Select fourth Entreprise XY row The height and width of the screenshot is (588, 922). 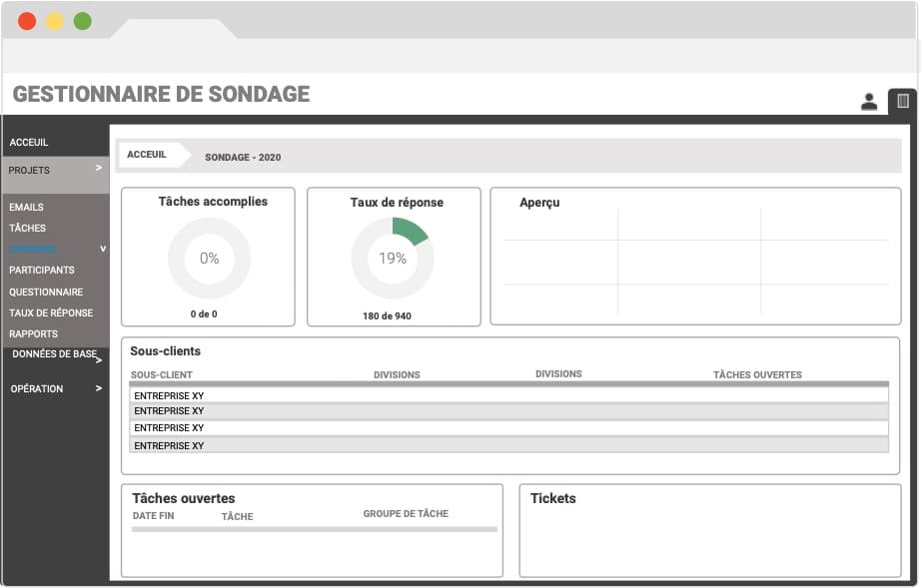point(508,445)
